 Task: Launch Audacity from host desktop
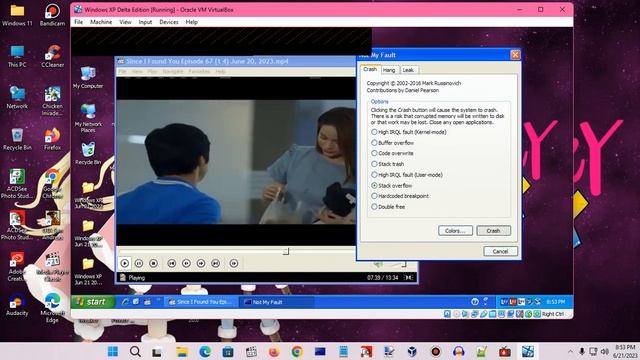pyautogui.click(x=17, y=304)
